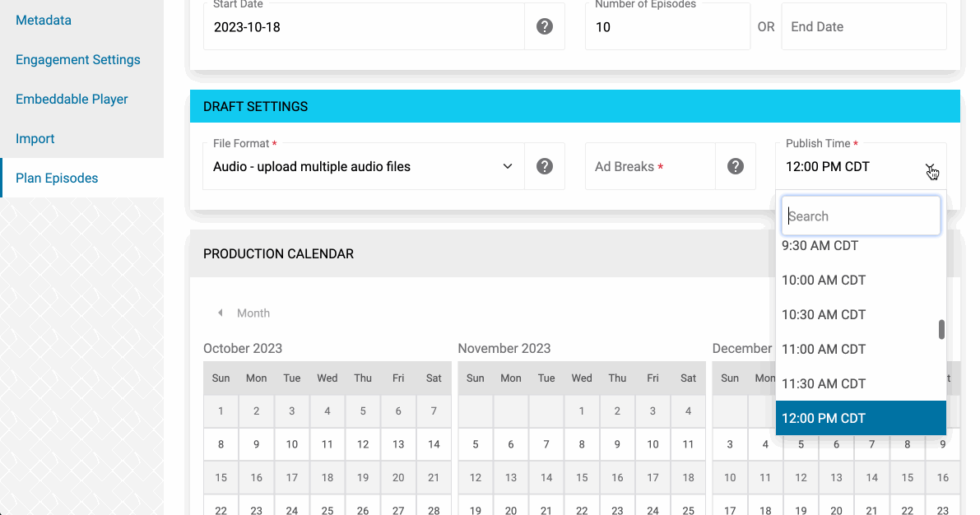This screenshot has height=515, width=980.
Task: Open help icon beside Start Date
Action: coord(545,26)
